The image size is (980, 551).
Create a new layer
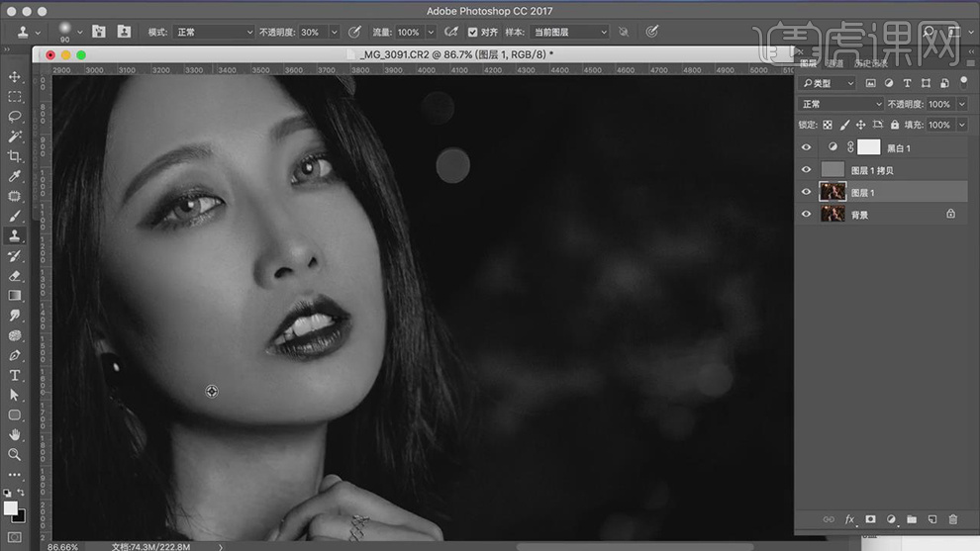(x=932, y=519)
